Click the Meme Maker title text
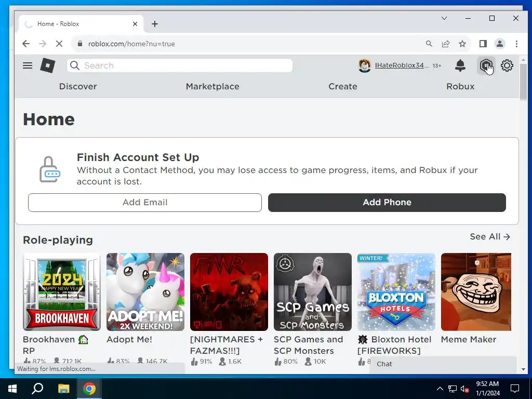This screenshot has width=532, height=399. tap(469, 339)
